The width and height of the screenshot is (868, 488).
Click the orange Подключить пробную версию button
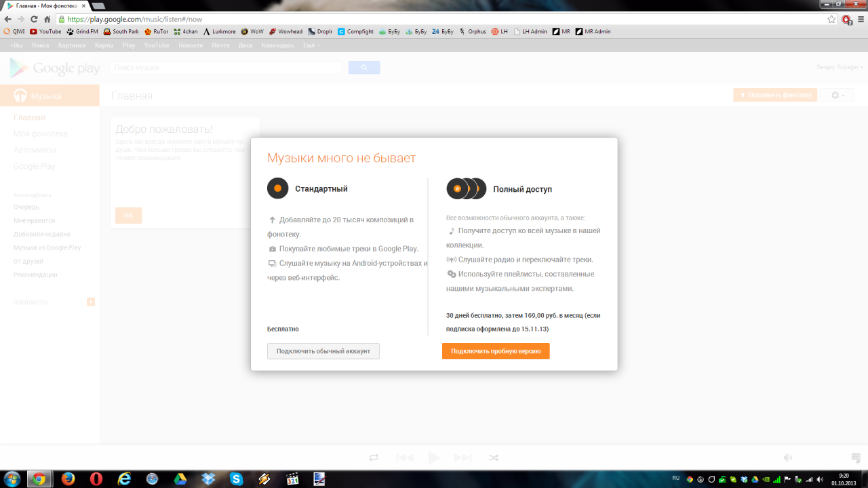click(496, 351)
